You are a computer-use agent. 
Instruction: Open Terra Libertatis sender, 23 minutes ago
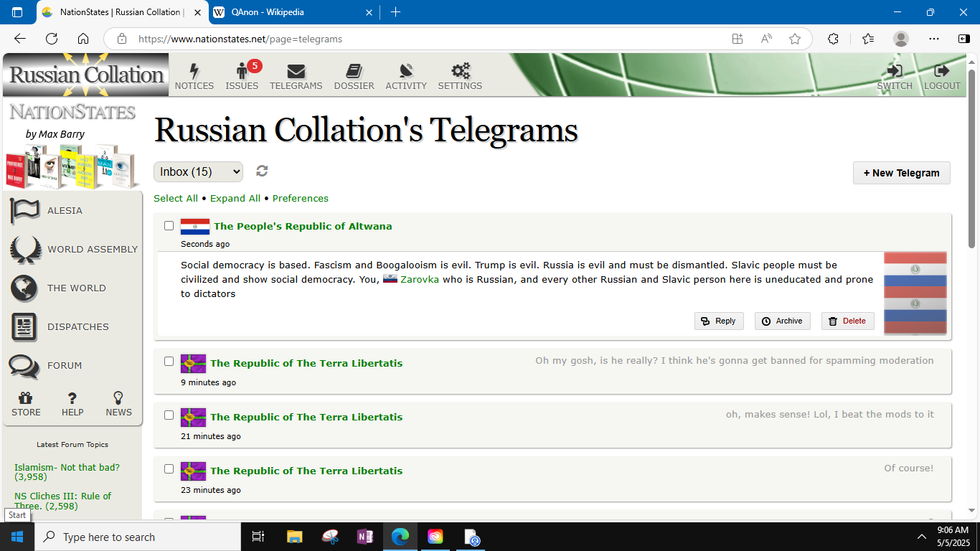point(306,471)
